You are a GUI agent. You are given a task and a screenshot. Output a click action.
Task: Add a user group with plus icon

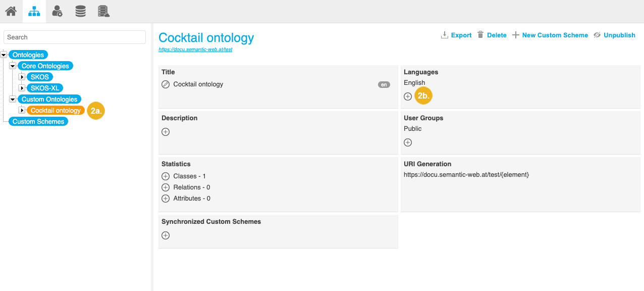point(408,142)
